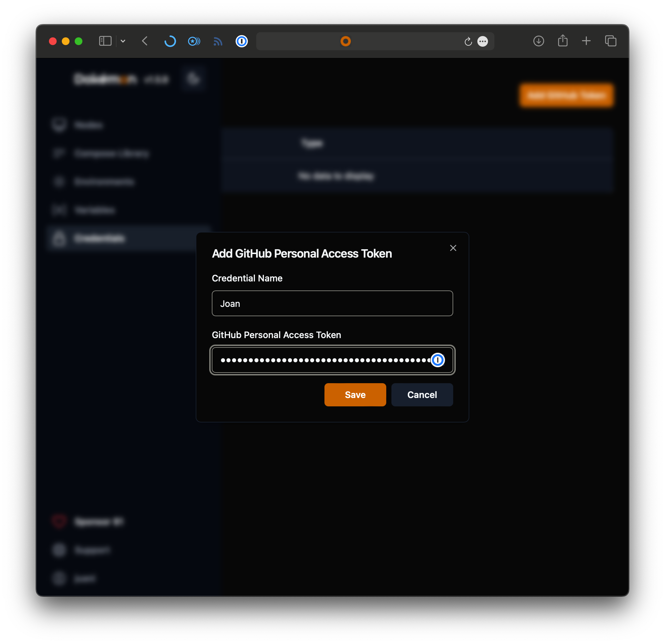Screen dimensions: 665x644
Task: Reload the page with the refresh icon
Action: (x=468, y=42)
